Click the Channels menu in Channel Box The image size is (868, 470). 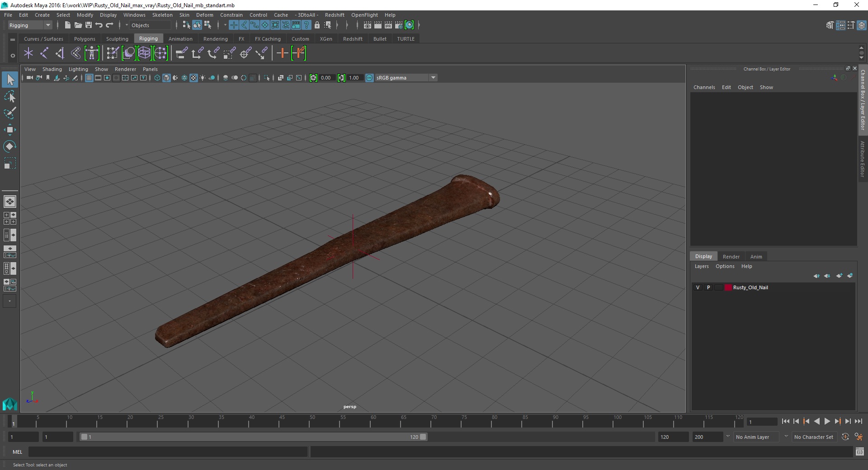[704, 87]
